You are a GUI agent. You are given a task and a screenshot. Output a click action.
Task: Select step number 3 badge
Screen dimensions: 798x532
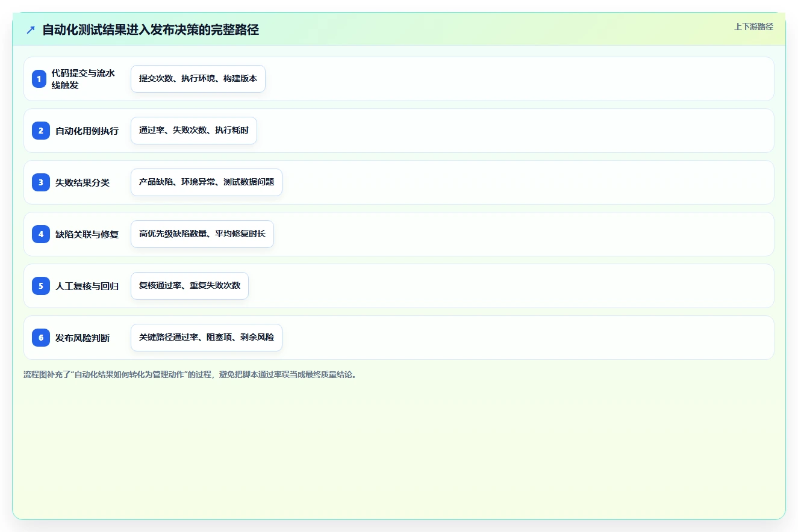[x=41, y=182]
